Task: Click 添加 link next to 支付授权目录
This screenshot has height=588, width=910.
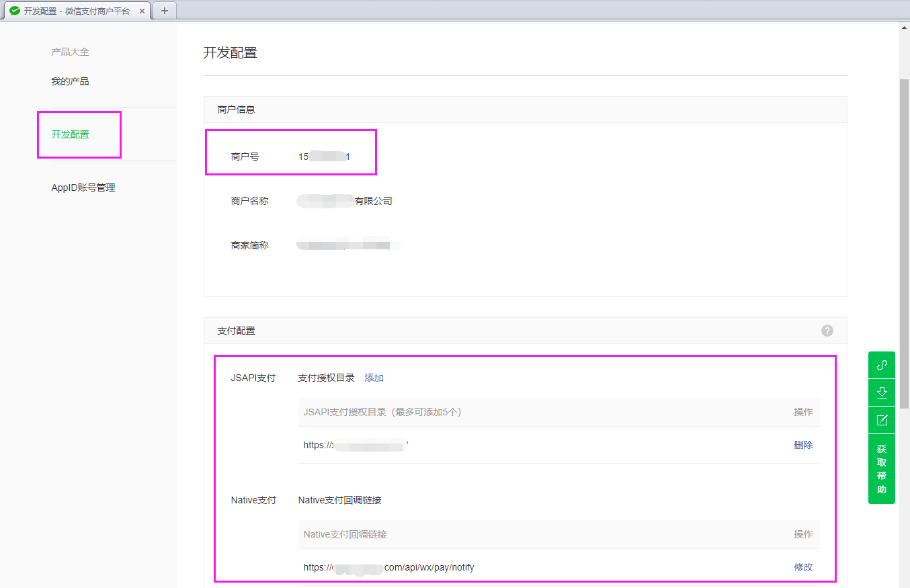Action: pyautogui.click(x=374, y=378)
